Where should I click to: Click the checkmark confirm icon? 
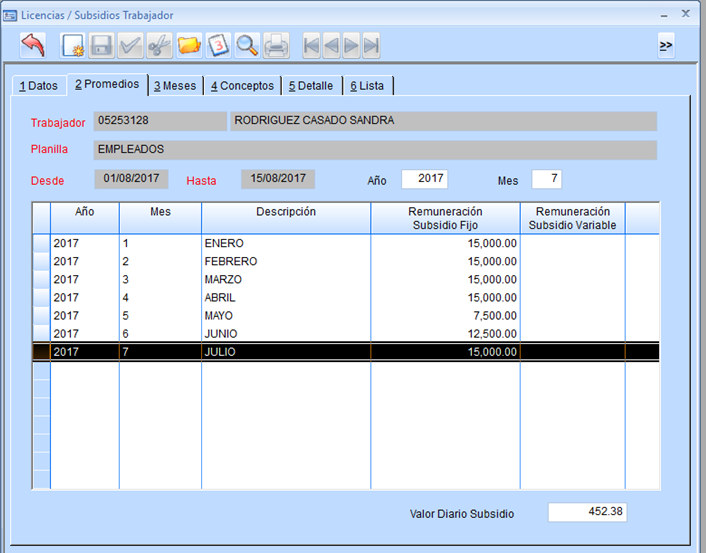click(x=131, y=45)
